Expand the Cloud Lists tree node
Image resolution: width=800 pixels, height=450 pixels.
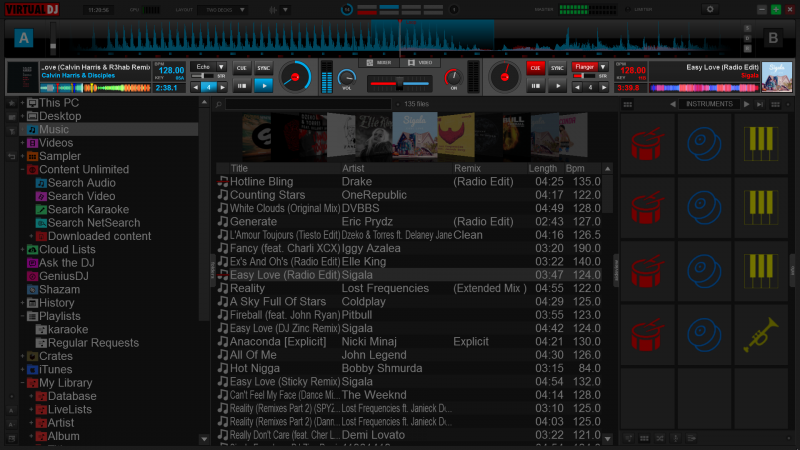point(22,249)
